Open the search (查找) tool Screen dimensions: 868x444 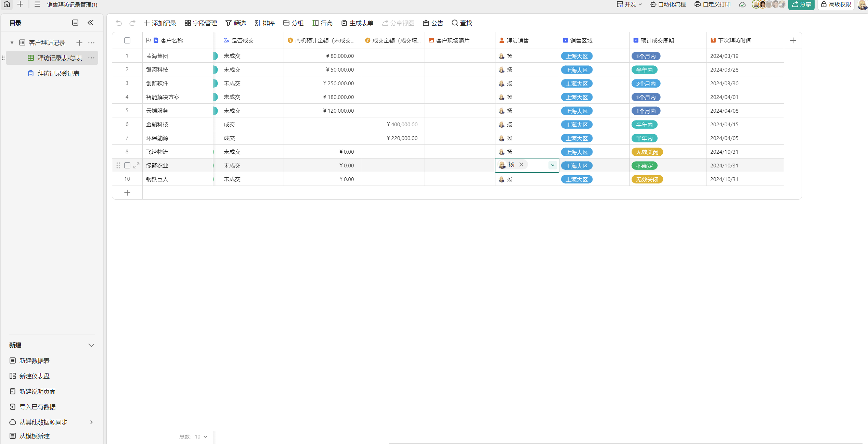click(x=462, y=23)
